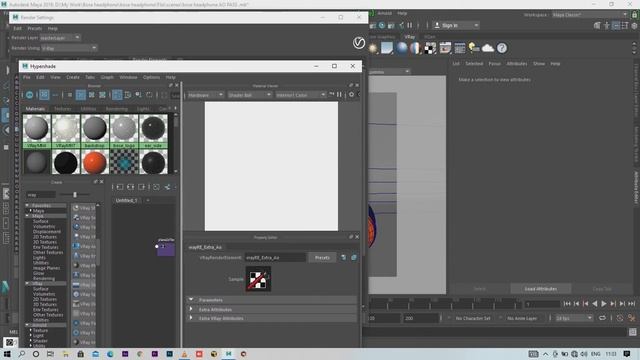Screen dimensions: 640x360
Task: Open the Hypershade Graph menu
Action: point(107,77)
